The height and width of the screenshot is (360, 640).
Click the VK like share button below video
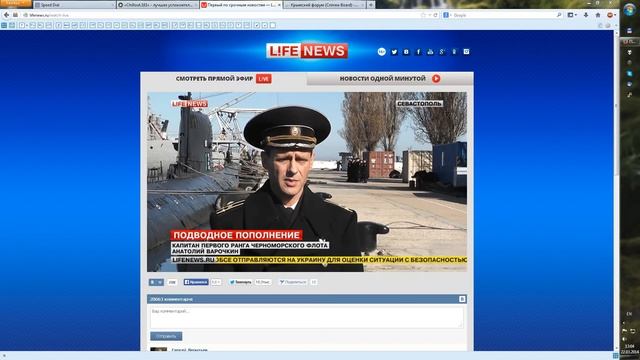pos(156,282)
